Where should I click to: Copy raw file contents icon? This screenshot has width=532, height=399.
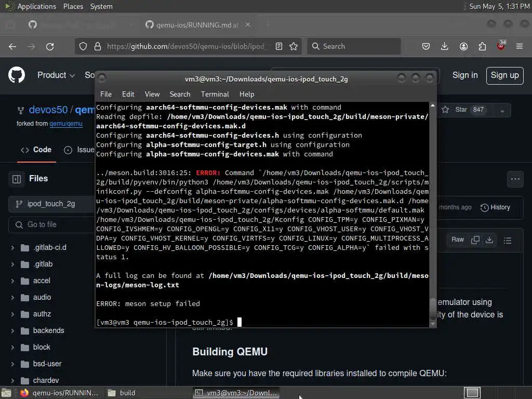tap(475, 240)
